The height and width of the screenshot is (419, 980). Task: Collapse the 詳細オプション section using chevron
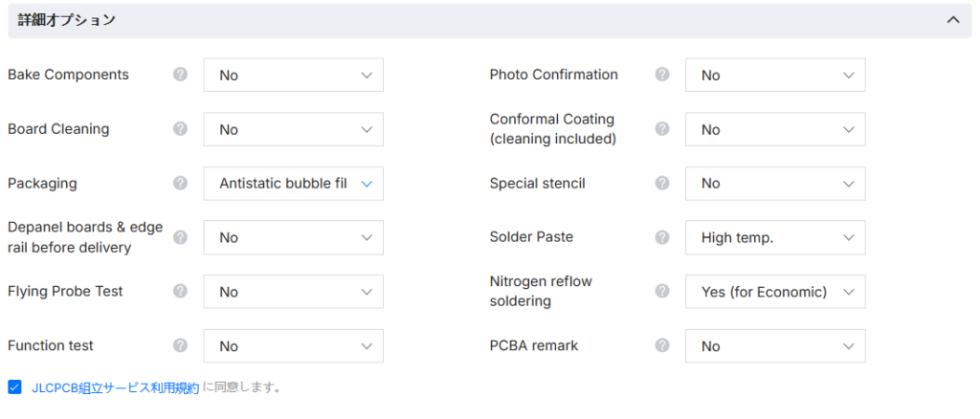[952, 20]
